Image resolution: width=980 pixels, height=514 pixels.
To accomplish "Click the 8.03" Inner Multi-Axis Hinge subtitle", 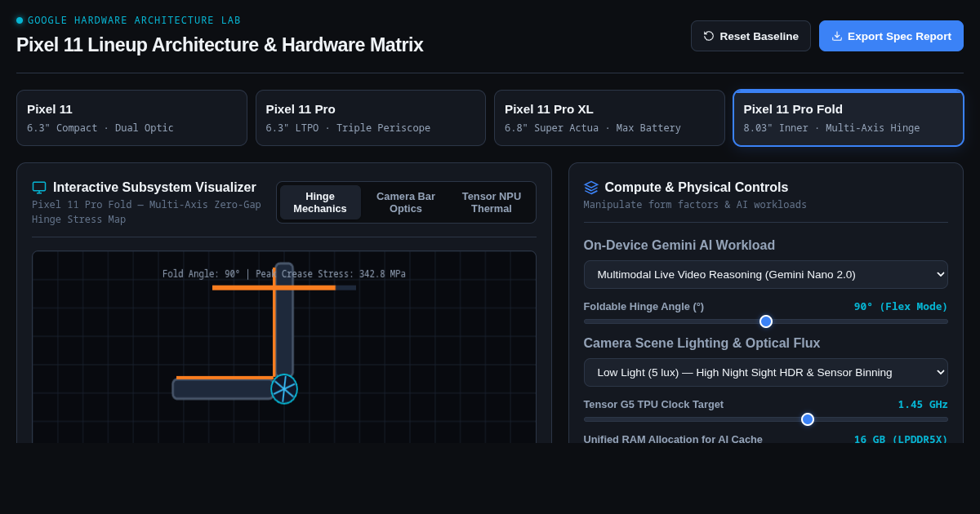I will (831, 128).
